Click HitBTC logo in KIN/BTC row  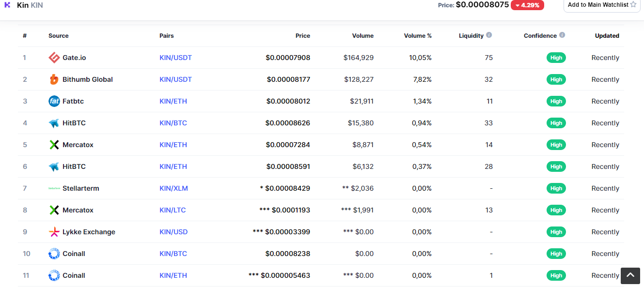click(x=54, y=123)
